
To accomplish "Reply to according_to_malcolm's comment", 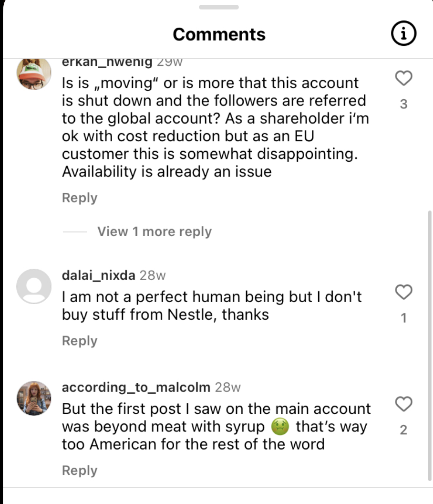I will (80, 470).
